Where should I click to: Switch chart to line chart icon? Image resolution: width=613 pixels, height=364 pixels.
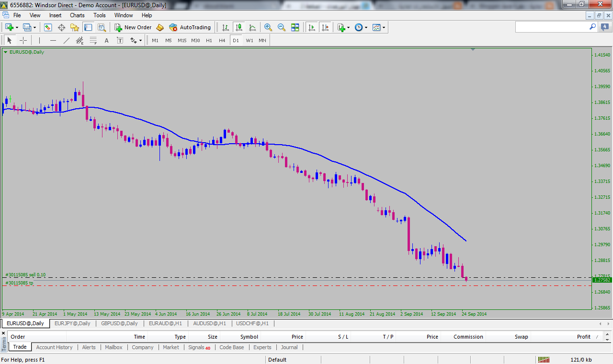tap(252, 27)
